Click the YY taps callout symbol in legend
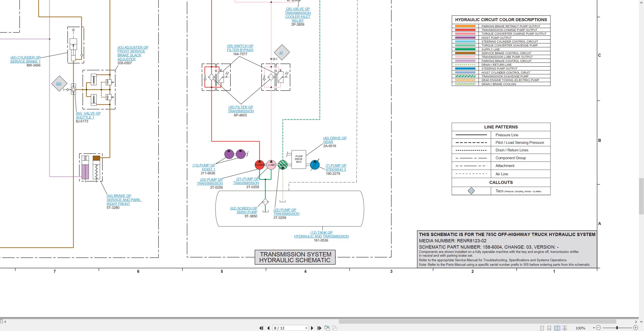 (471, 191)
